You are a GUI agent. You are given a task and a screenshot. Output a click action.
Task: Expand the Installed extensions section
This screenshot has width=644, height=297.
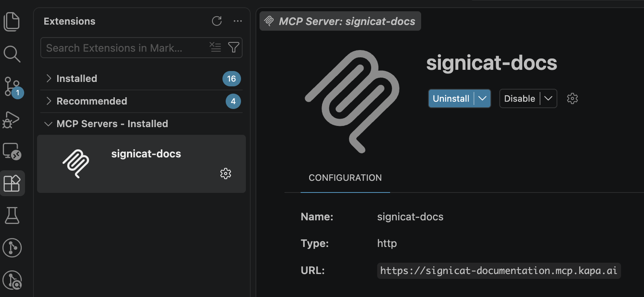click(x=141, y=79)
